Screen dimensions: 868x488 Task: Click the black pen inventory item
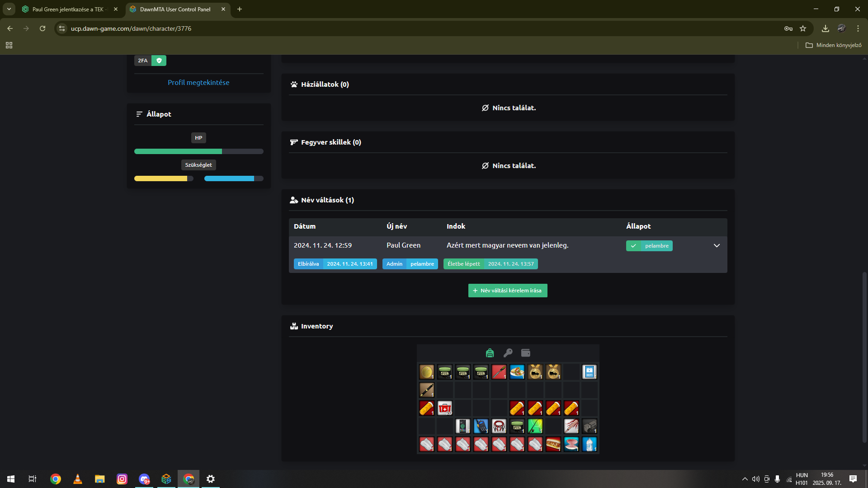point(426,389)
